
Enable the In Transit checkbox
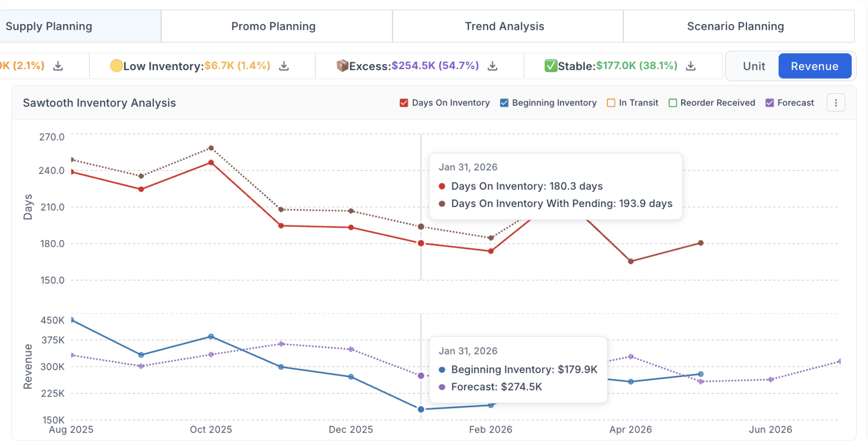[611, 103]
